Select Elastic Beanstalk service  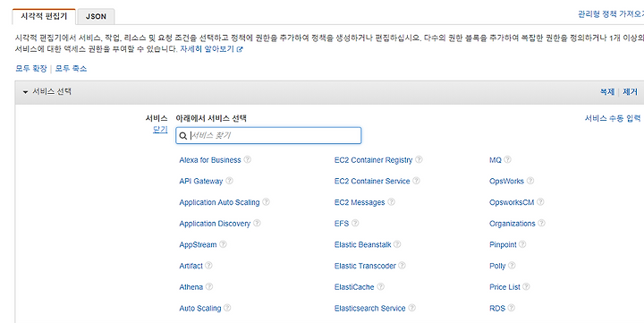coord(362,244)
